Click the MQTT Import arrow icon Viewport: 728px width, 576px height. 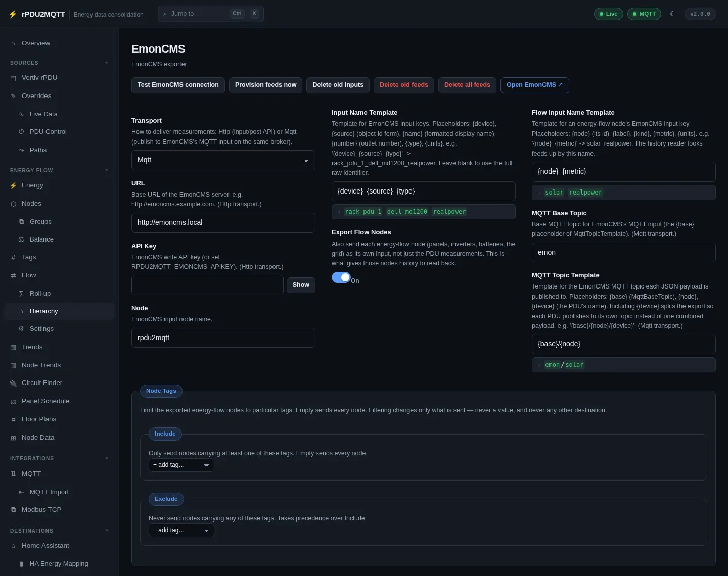coord(21,492)
